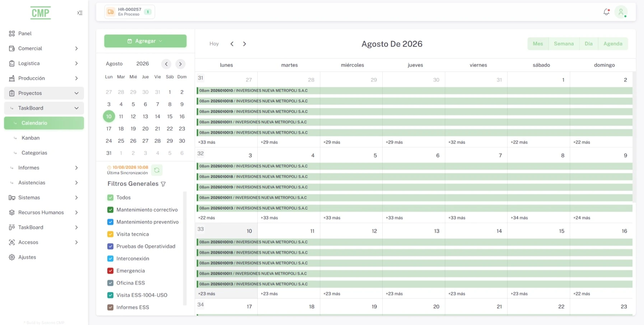Viewport: 644px width, 325px height.
Task: Uncheck Mantenimiento correctivo filter
Action: 111,210
